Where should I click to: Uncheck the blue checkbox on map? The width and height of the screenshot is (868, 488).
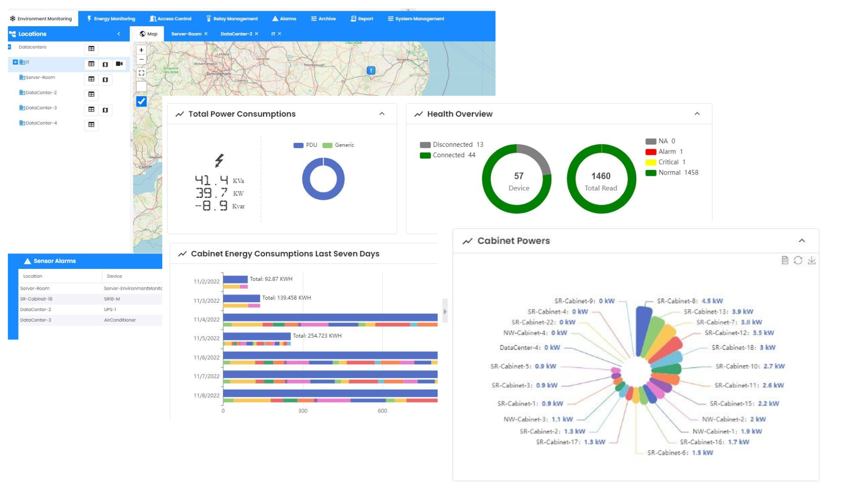[x=142, y=101]
